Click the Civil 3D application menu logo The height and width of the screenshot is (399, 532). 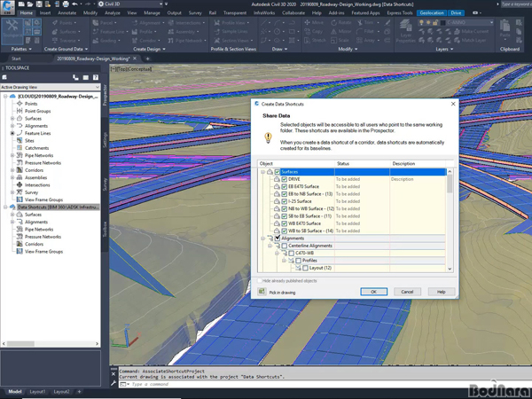[x=7, y=7]
